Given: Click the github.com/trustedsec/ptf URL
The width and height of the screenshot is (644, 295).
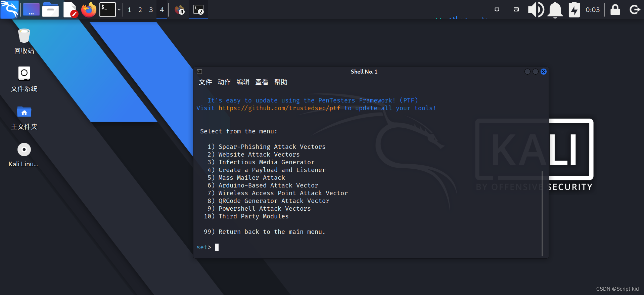Looking at the screenshot, I should coord(279,108).
